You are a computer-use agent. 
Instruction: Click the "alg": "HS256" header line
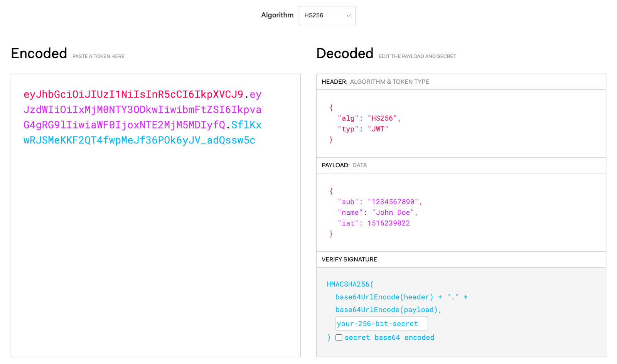pyautogui.click(x=369, y=118)
